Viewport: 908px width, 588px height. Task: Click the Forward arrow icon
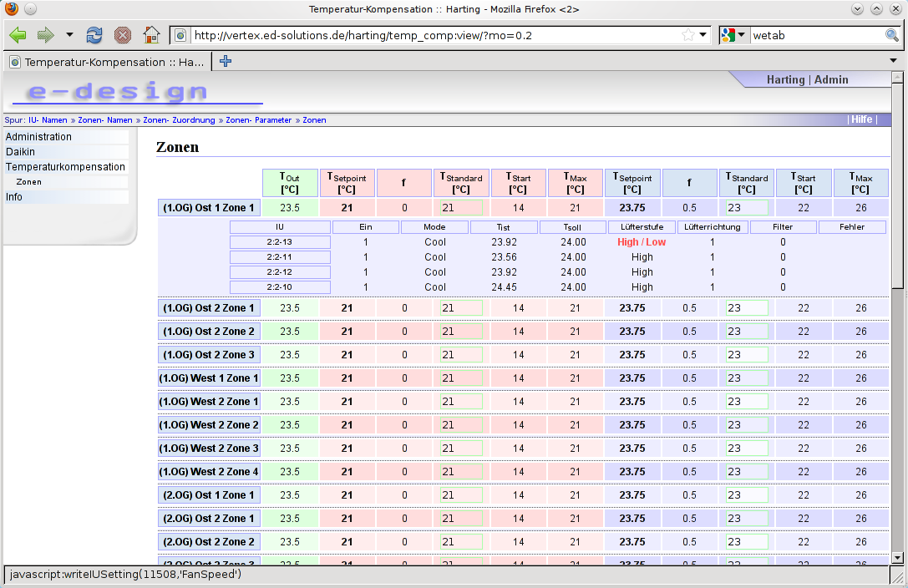(45, 35)
